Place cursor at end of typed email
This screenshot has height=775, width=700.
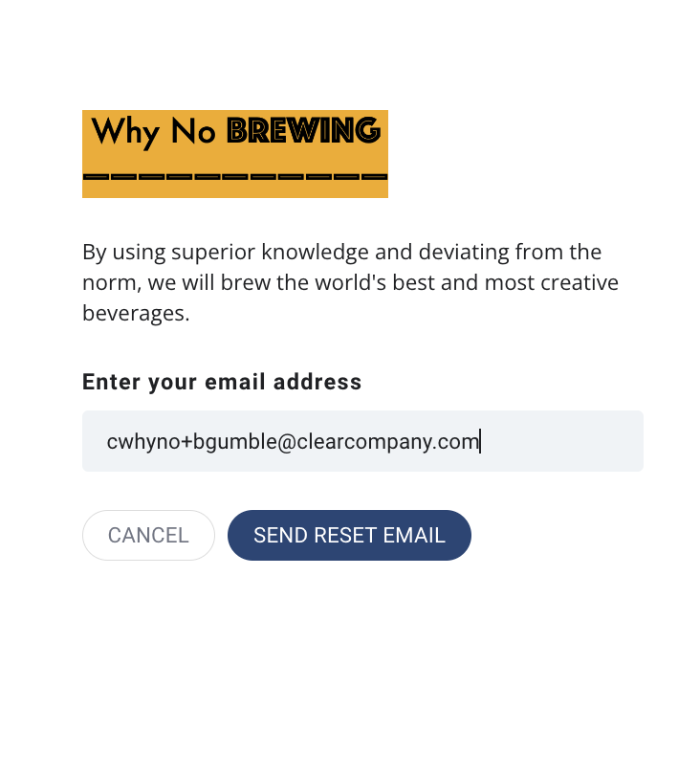(480, 441)
